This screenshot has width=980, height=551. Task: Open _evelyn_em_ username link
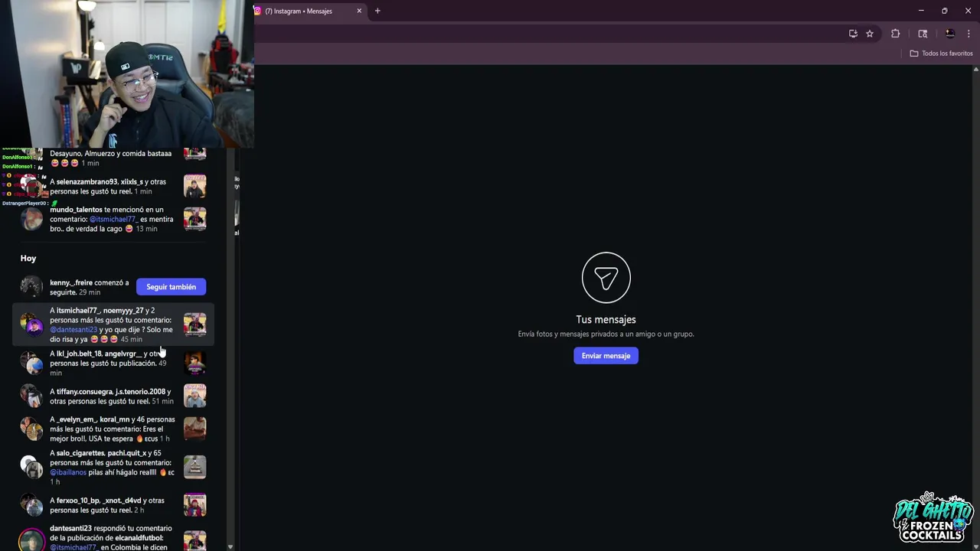(77, 419)
